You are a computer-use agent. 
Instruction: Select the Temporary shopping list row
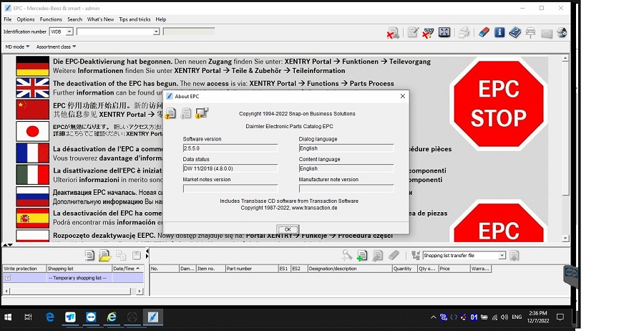[73, 278]
